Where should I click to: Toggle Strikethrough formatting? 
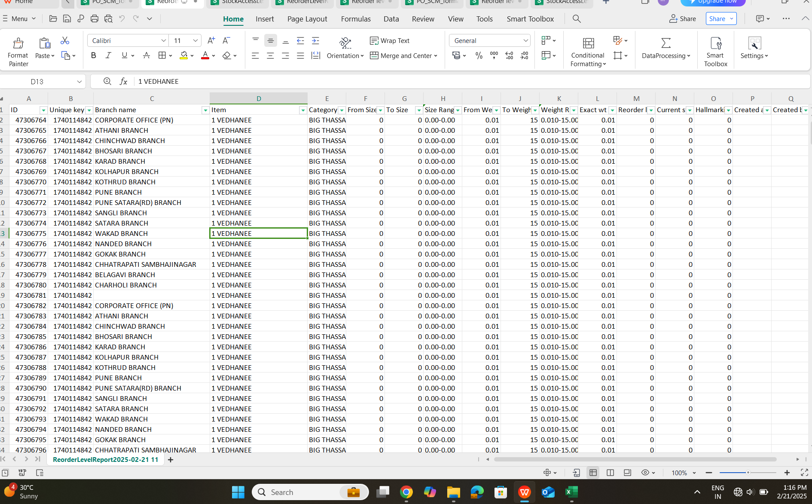click(147, 55)
